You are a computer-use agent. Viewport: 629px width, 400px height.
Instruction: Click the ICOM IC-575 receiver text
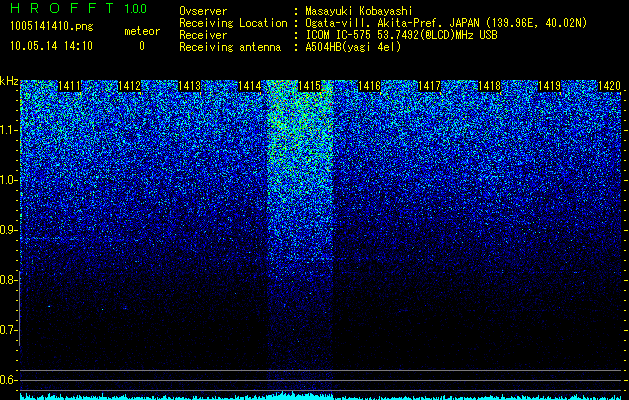(x=401, y=35)
